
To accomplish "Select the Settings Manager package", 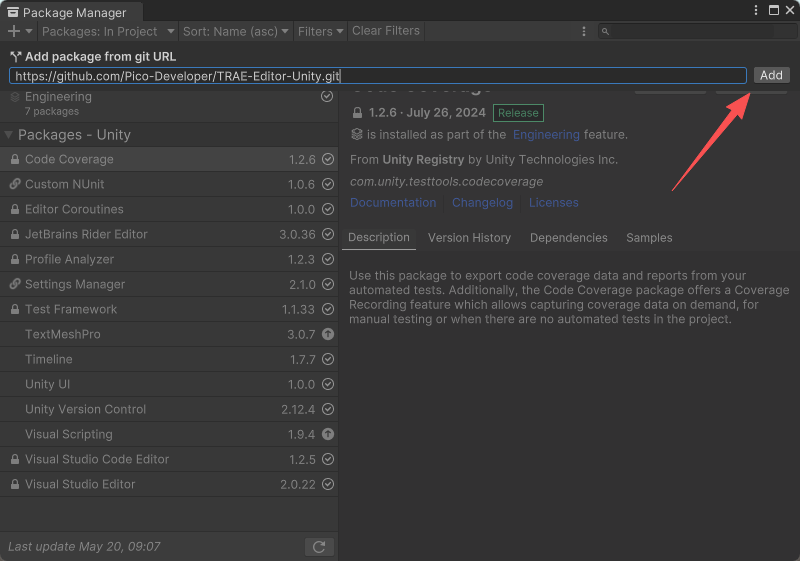I will coord(169,284).
